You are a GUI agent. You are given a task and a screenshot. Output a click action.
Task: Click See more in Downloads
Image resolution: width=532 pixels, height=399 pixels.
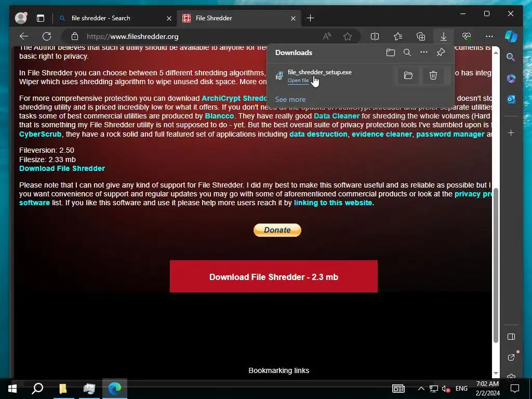pos(290,99)
